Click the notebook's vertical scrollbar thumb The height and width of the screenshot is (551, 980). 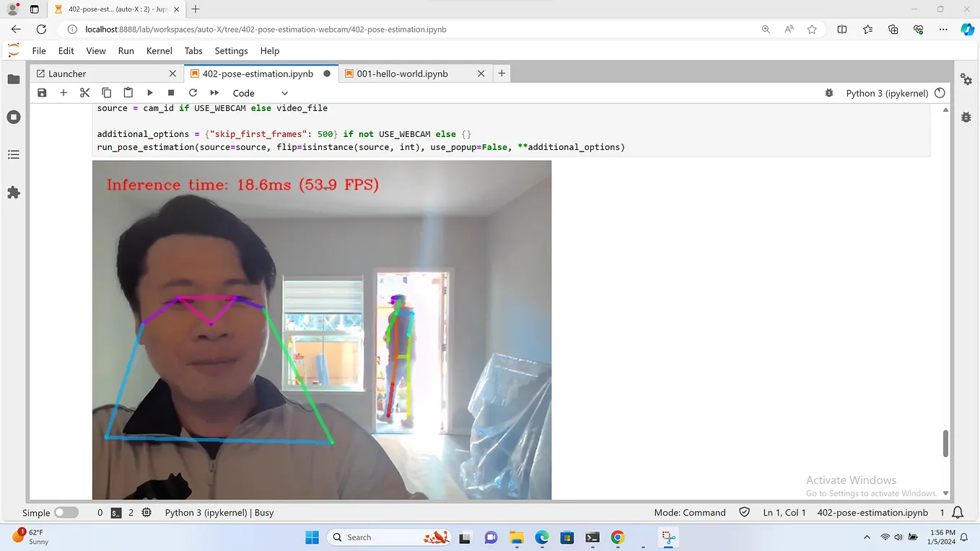945,445
